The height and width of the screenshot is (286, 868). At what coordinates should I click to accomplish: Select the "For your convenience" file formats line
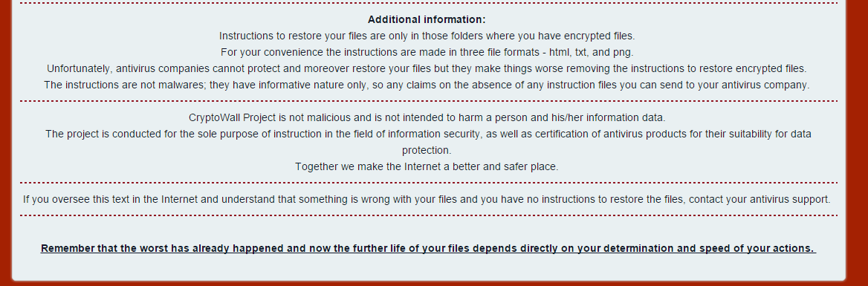(427, 52)
